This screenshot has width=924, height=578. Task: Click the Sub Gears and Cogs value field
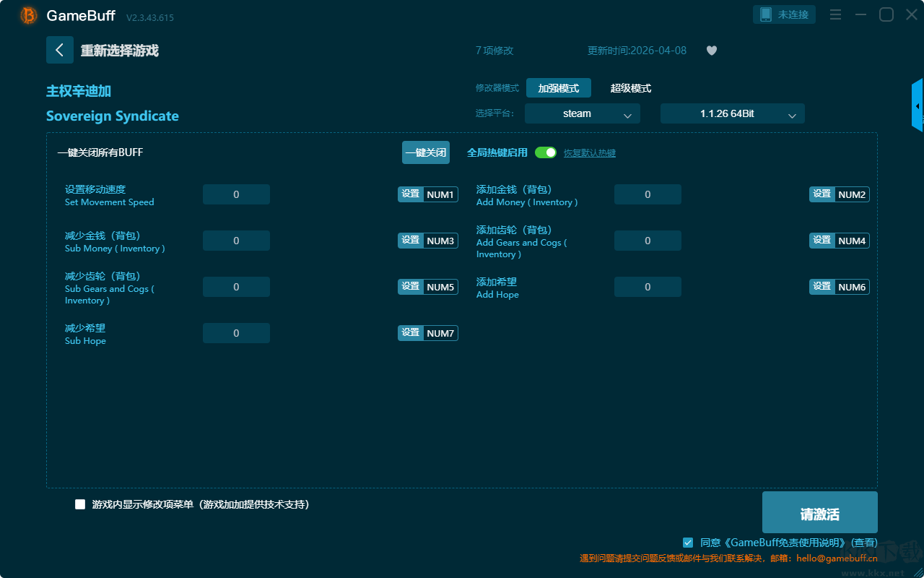[x=236, y=287]
